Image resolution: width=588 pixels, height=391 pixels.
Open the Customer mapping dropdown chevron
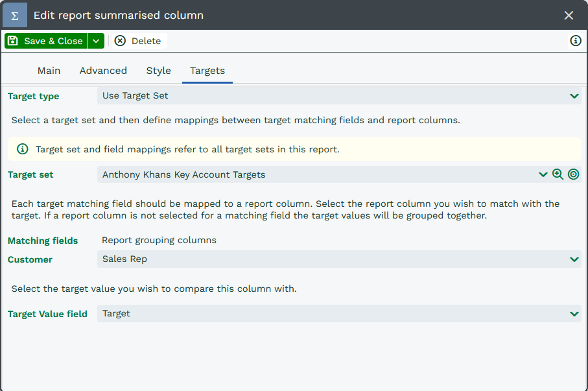pos(574,259)
